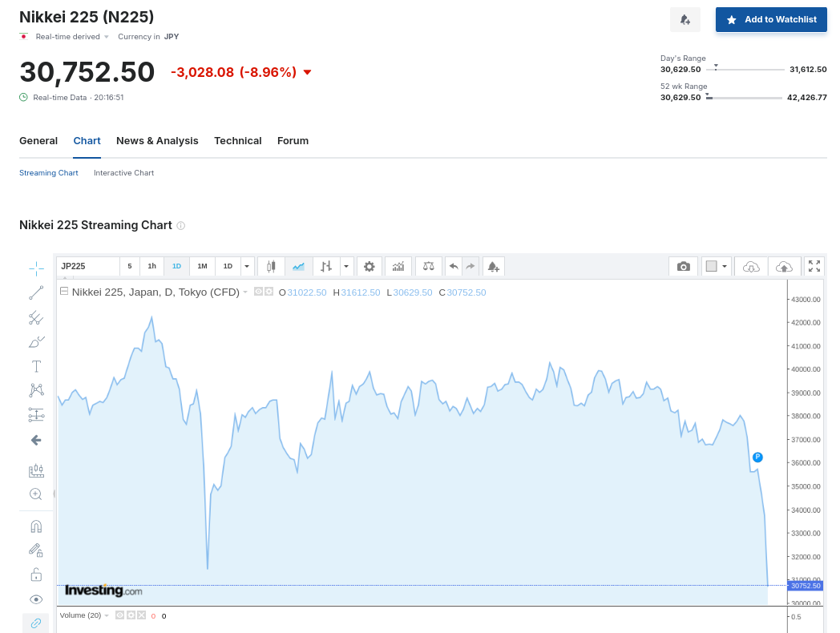Image resolution: width=840 pixels, height=633 pixels.
Task: Open chart style dropdown arrow after bars
Action: tap(346, 266)
